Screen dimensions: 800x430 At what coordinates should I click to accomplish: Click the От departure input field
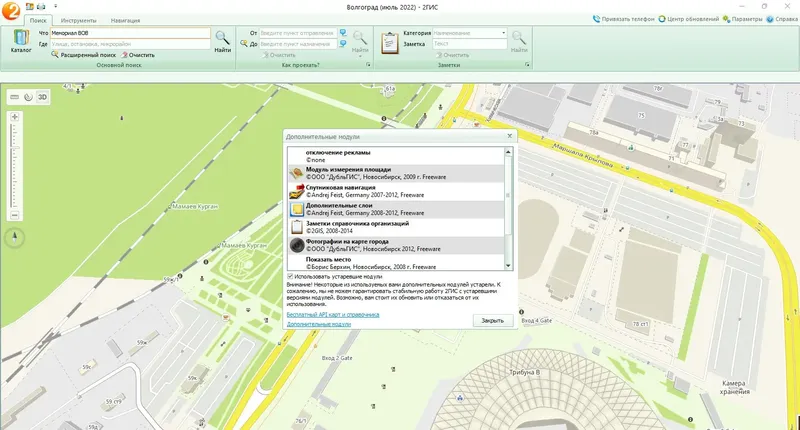(x=298, y=33)
